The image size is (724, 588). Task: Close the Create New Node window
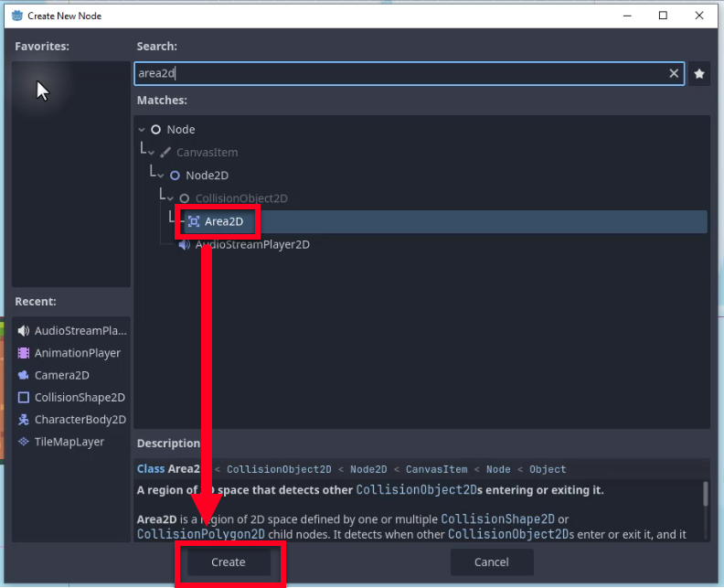point(699,16)
